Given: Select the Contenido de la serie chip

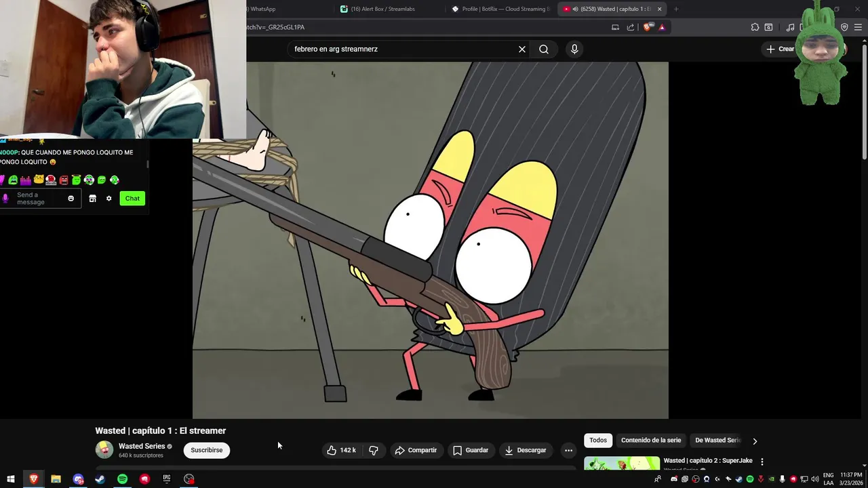Looking at the screenshot, I should pos(651,441).
